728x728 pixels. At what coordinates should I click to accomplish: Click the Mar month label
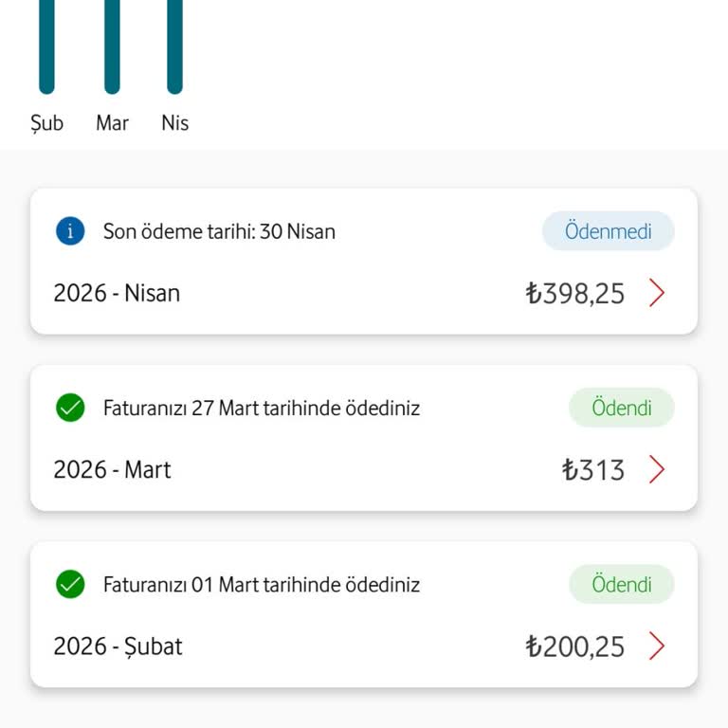(112, 123)
